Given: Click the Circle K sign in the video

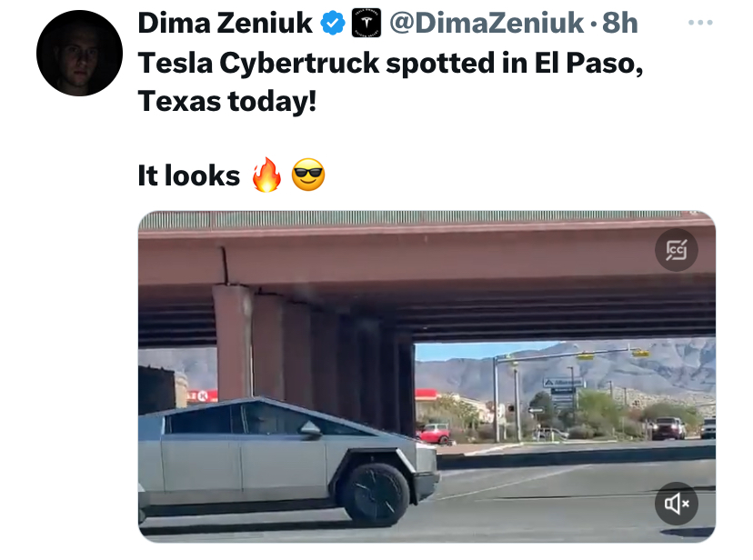Looking at the screenshot, I should 202,395.
